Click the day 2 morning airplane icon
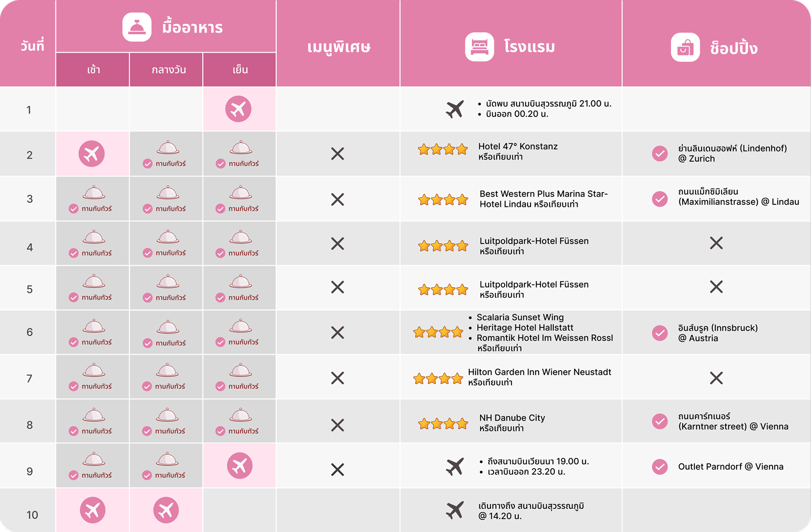 click(92, 154)
